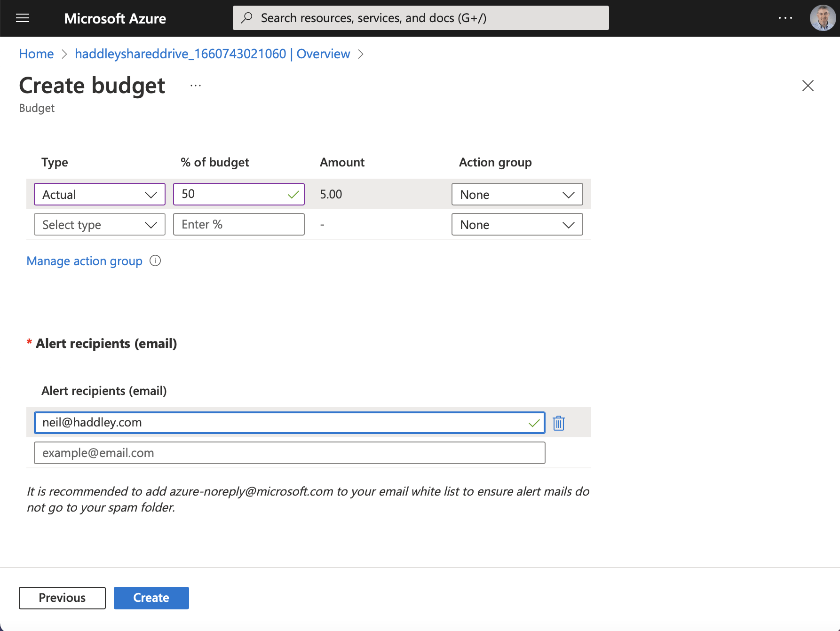Click the search magnifier icon
840x631 pixels.
point(246,18)
